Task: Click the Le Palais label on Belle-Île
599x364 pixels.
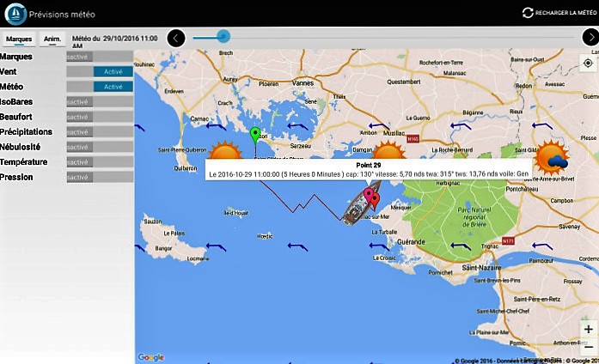Action: click(x=174, y=234)
